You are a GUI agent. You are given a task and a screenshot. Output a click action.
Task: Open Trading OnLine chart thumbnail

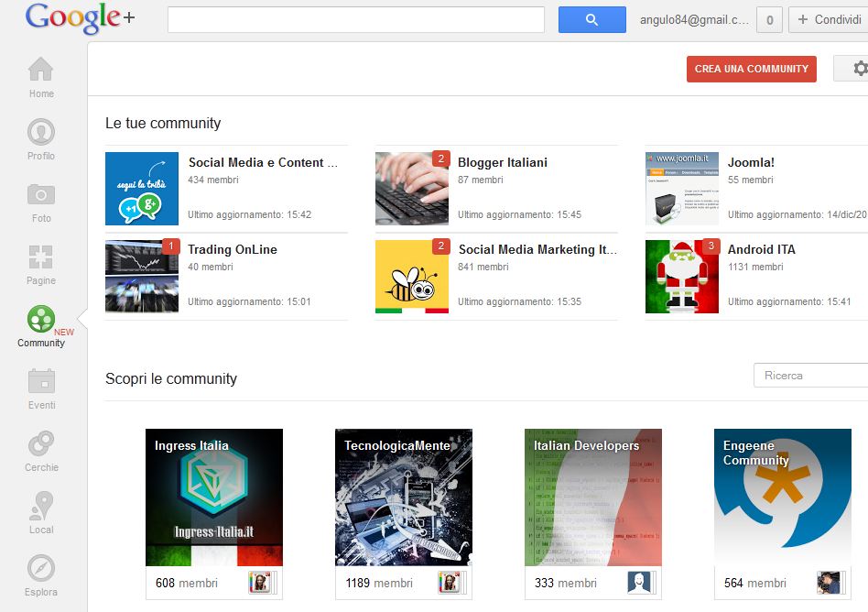click(x=142, y=277)
